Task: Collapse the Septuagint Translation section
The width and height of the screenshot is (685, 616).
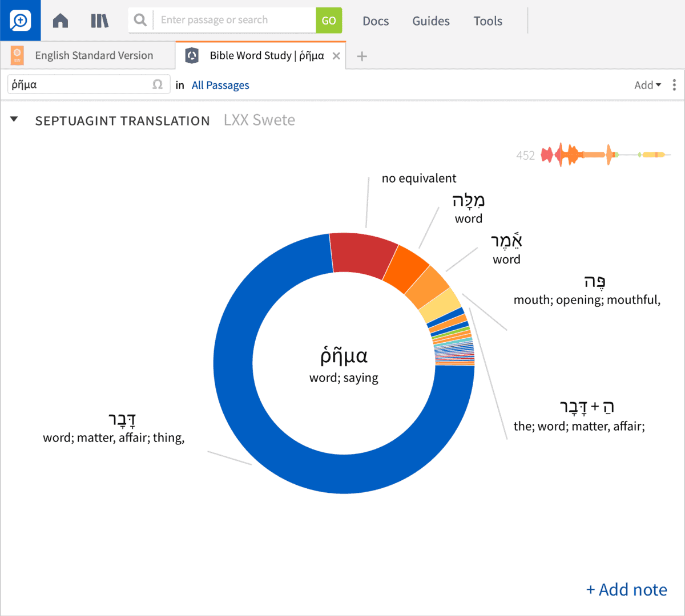Action: (14, 120)
